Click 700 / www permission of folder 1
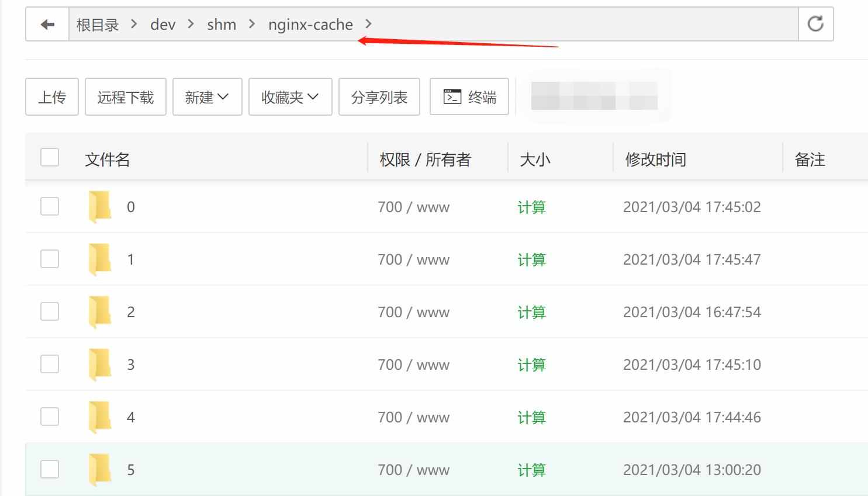 click(414, 259)
